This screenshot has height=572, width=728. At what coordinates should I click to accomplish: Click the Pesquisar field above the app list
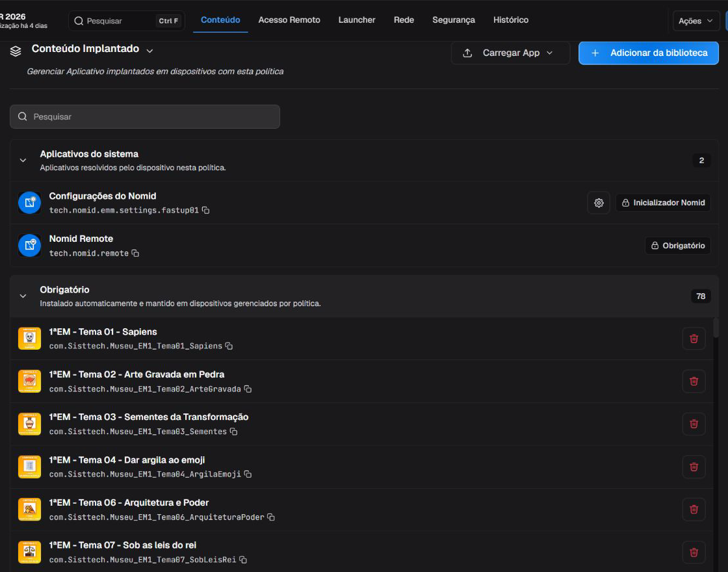click(x=145, y=116)
